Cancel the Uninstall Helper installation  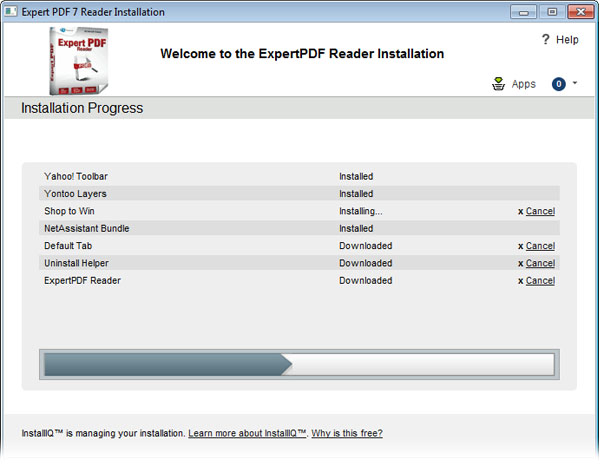tap(540, 263)
